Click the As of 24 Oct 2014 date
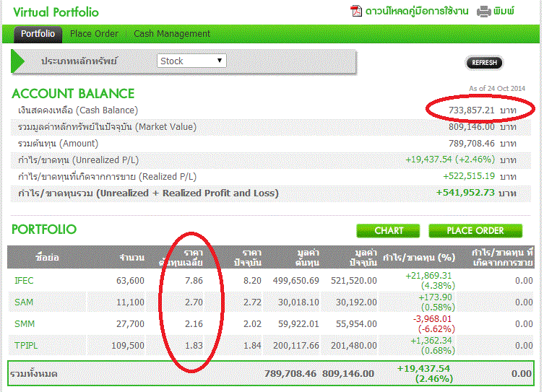The image size is (544, 392). (x=497, y=89)
